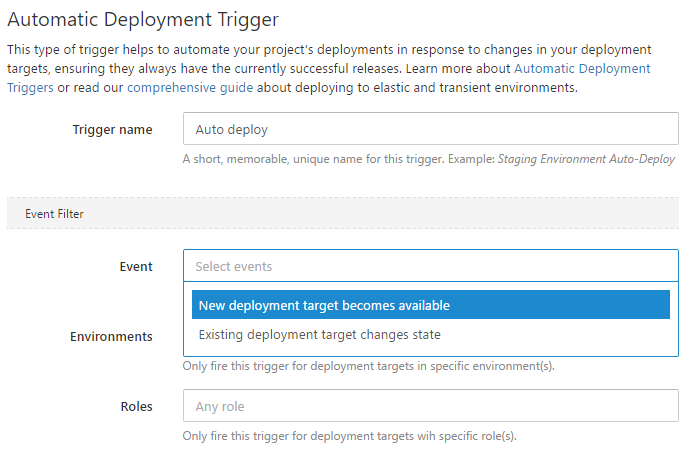Open the Automatic Deployment Triggers link

(x=581, y=69)
